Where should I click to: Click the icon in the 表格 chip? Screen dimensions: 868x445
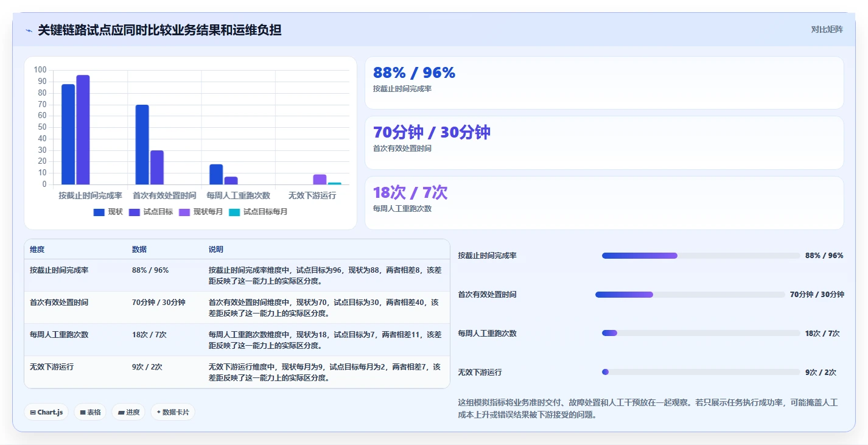click(83, 412)
